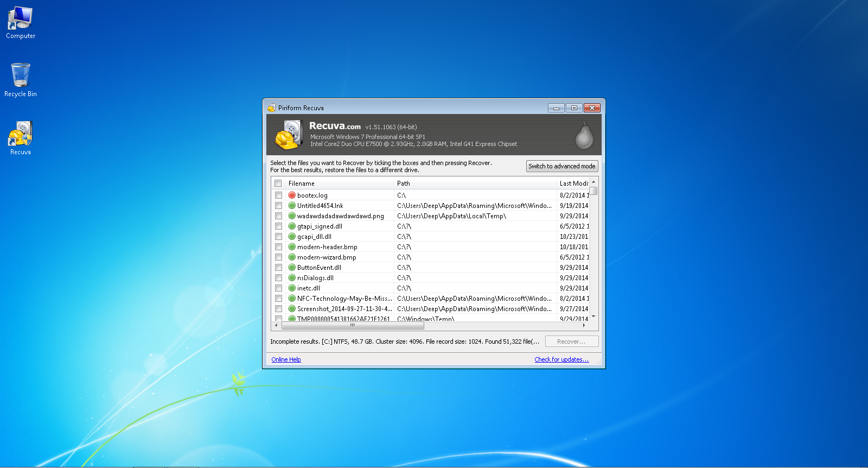Viewport: 868px width, 468px height.
Task: Click the green status dot for Screenshot_2014-09-27 file
Action: [x=292, y=308]
